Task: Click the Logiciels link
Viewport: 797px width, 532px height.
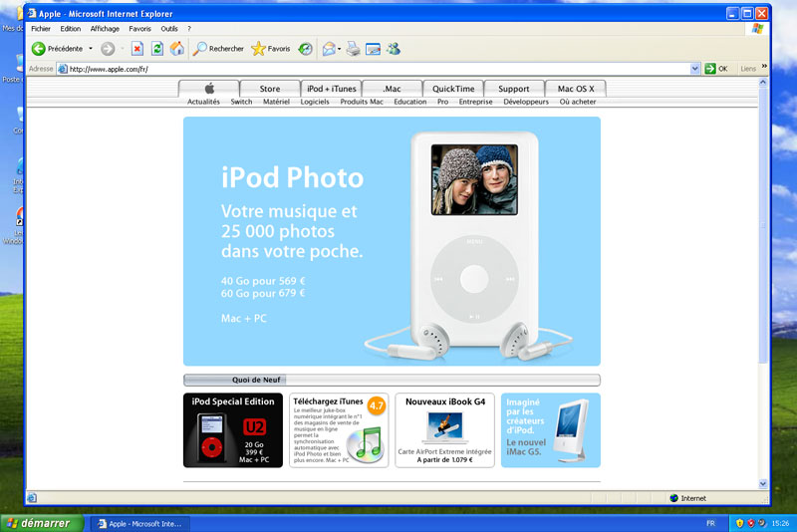Action: click(x=315, y=102)
